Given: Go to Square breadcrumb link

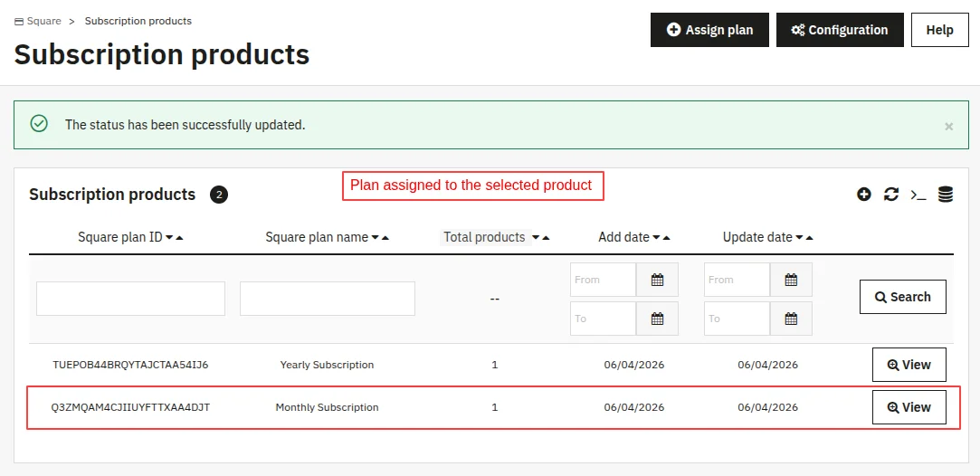Looking at the screenshot, I should click(38, 21).
